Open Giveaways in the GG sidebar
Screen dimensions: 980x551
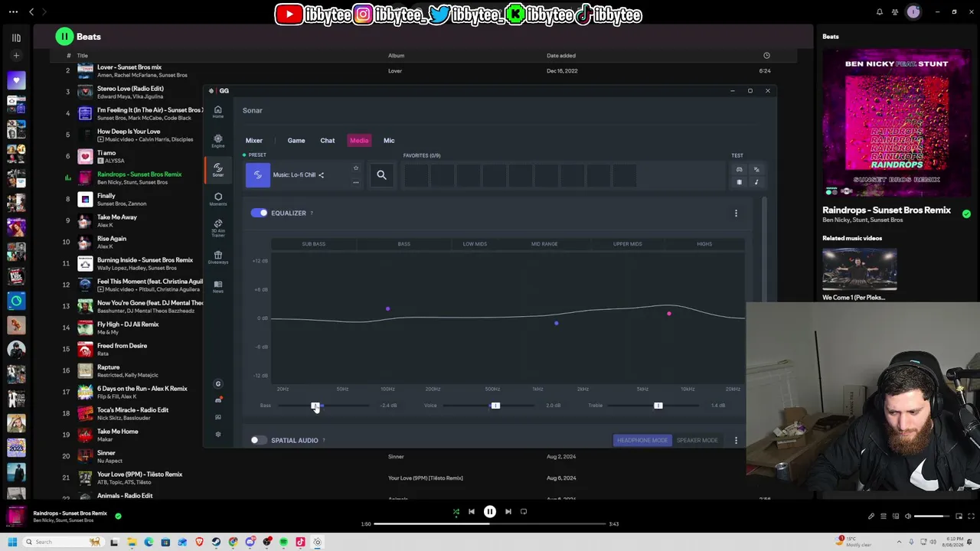pos(217,257)
